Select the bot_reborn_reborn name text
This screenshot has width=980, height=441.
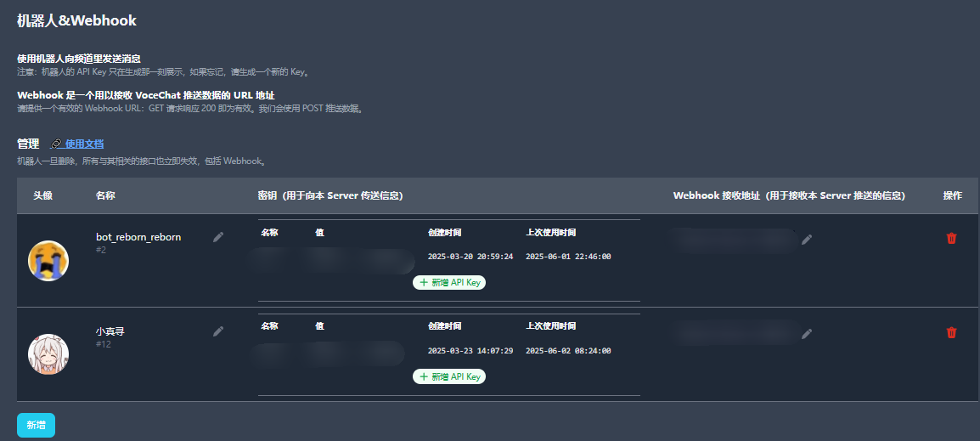click(138, 237)
